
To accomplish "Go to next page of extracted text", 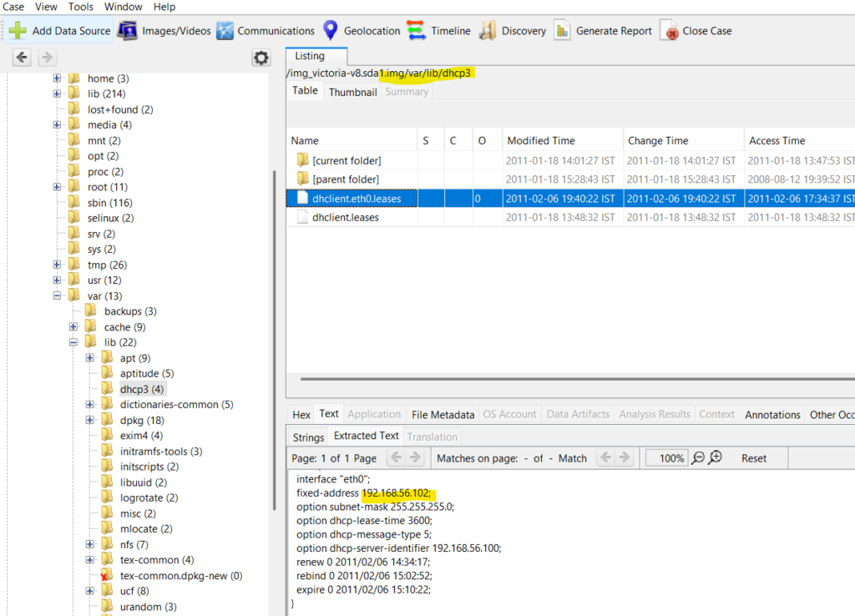I will click(416, 458).
